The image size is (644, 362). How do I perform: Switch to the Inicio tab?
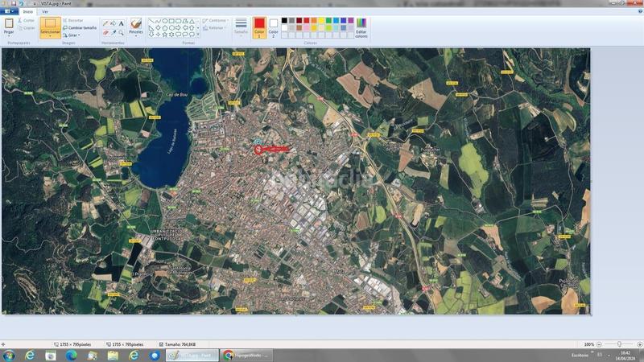(27, 12)
